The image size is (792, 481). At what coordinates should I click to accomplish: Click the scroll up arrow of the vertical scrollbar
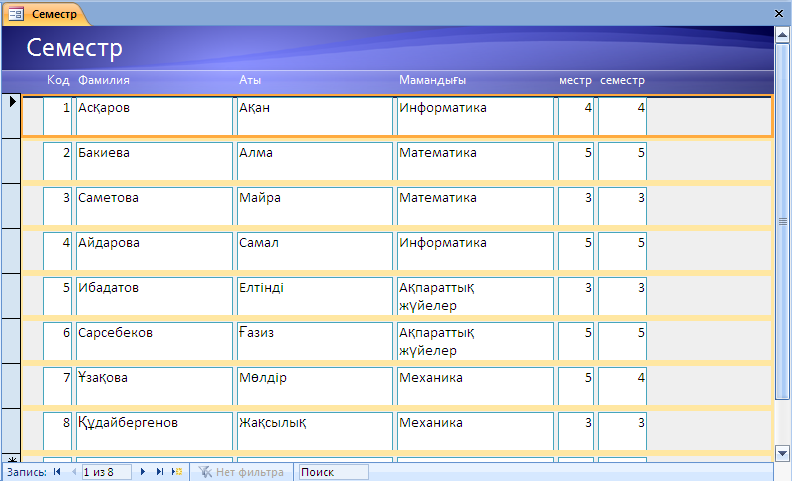click(x=782, y=35)
